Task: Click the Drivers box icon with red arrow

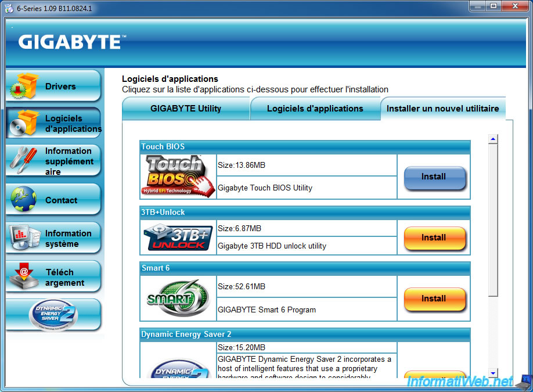Action: pyautogui.click(x=24, y=86)
